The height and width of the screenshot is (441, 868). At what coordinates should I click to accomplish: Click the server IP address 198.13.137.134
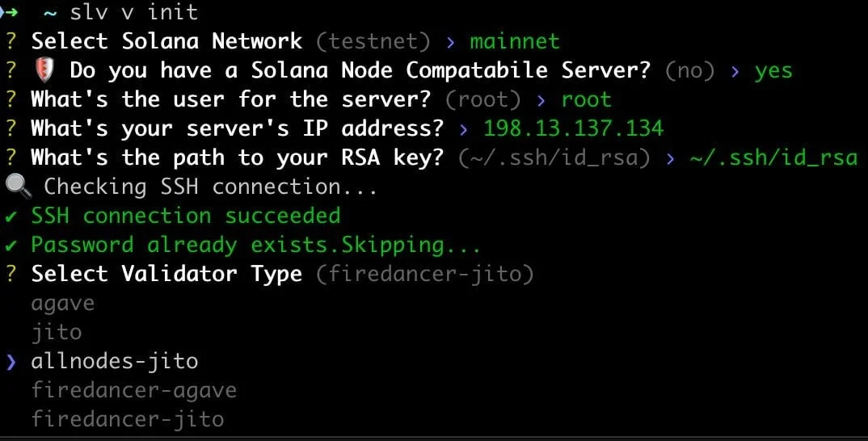[x=574, y=128]
